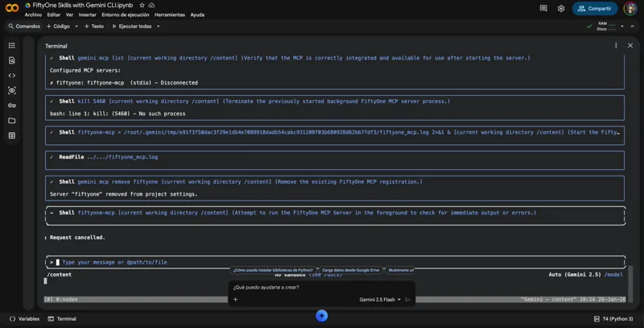
Task: Open the table of contents sidebar icon
Action: (x=12, y=46)
